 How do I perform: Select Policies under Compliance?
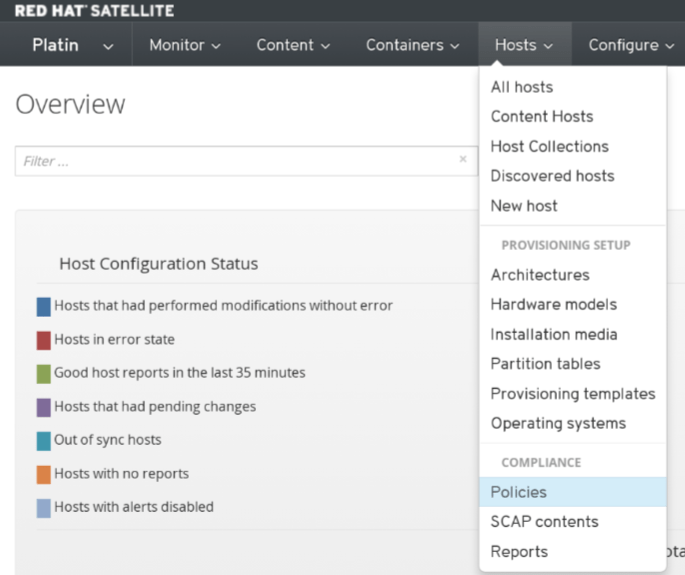[x=519, y=492]
